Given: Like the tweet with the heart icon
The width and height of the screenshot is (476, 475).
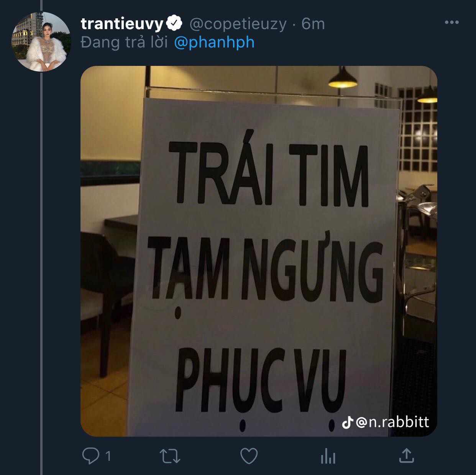Looking at the screenshot, I should (x=249, y=456).
